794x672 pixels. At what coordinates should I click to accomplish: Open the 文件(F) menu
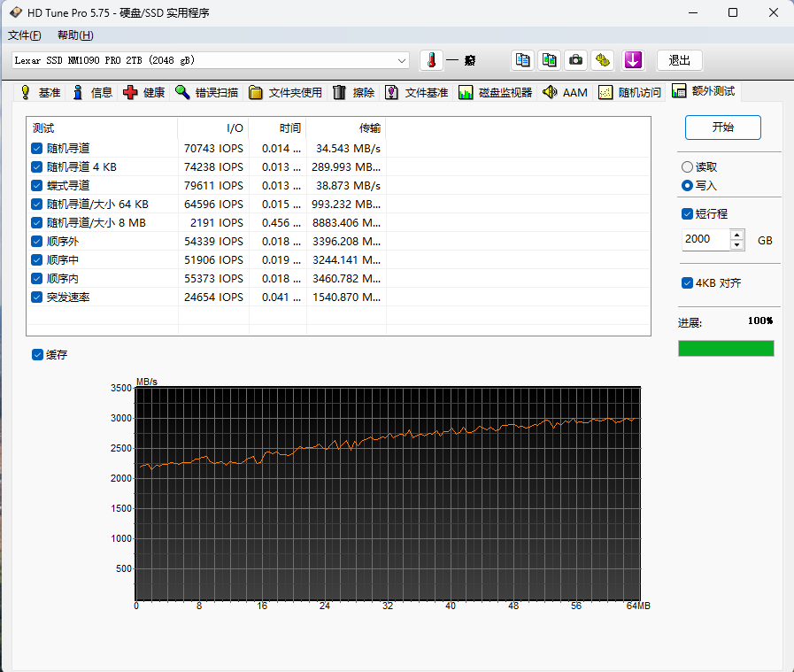coord(24,35)
